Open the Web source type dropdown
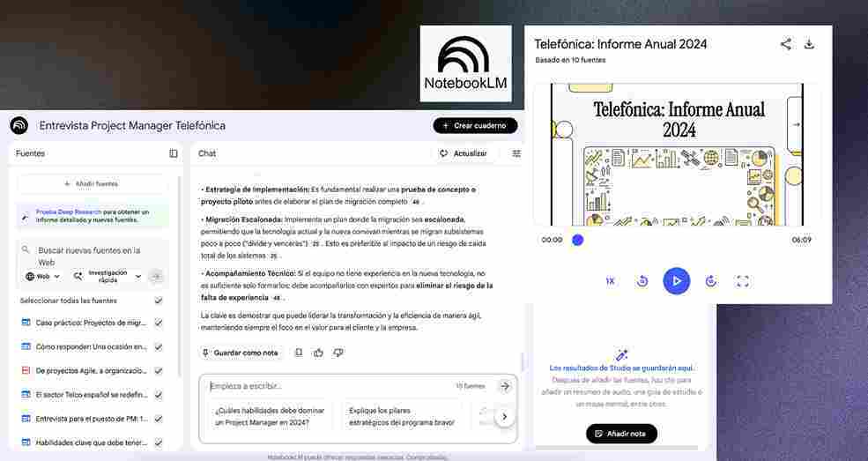Screen dimensions: 868x461 [42, 276]
